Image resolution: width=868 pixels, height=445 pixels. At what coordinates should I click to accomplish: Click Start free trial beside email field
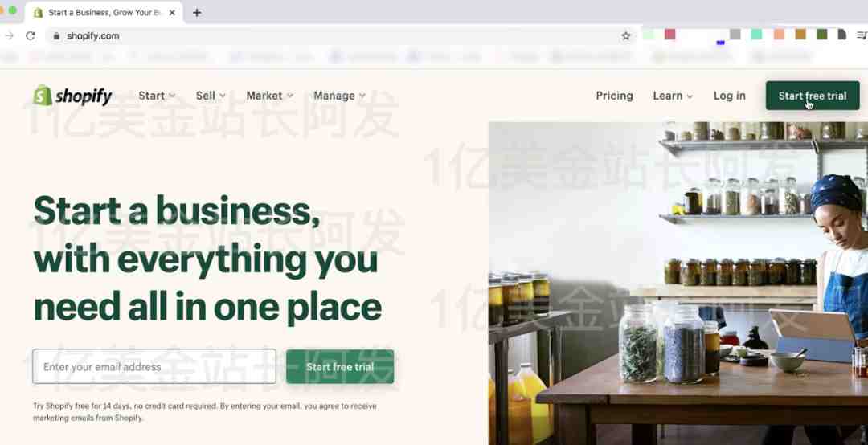[x=340, y=366]
